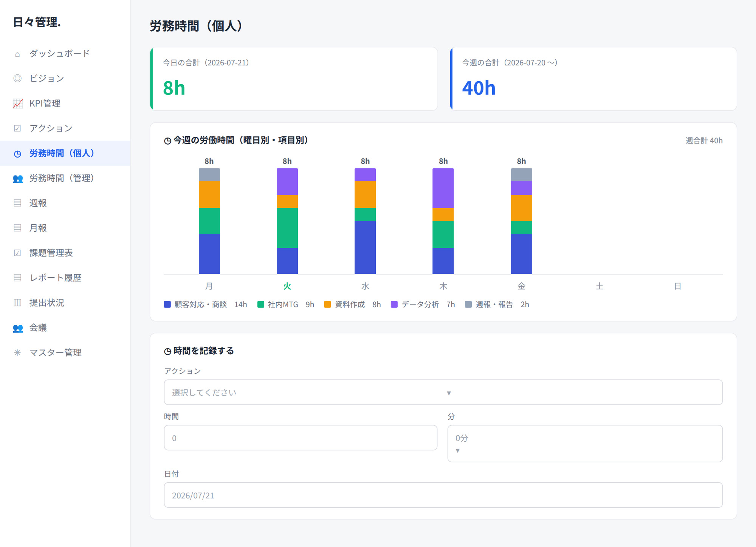Click the マスター管理 asterisk icon
Screen dimensions: 756x547
pos(17,353)
